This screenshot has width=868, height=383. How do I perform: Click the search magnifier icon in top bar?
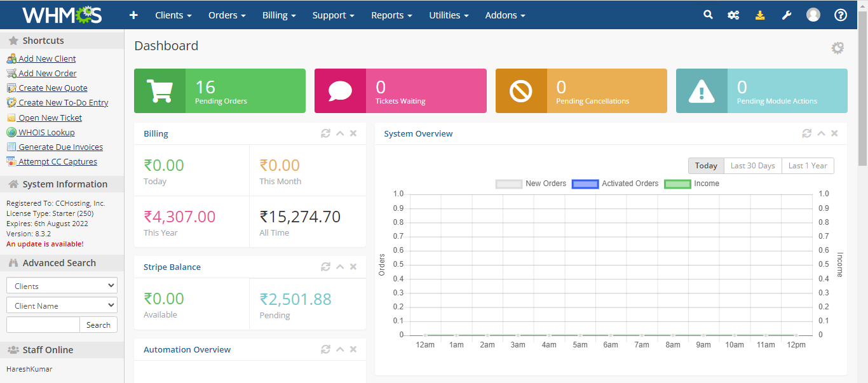coord(708,15)
